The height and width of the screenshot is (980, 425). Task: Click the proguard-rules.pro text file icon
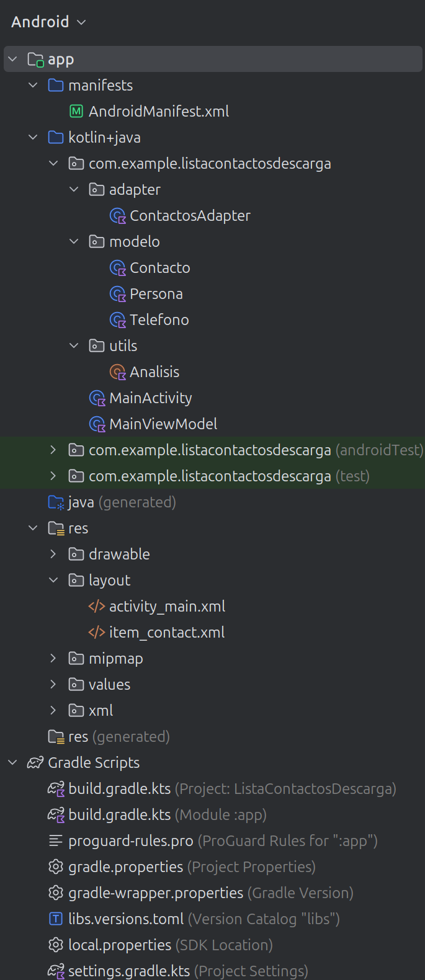(56, 841)
